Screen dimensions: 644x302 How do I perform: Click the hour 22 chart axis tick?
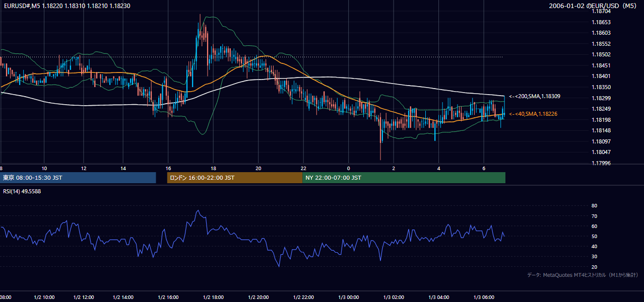303,168
